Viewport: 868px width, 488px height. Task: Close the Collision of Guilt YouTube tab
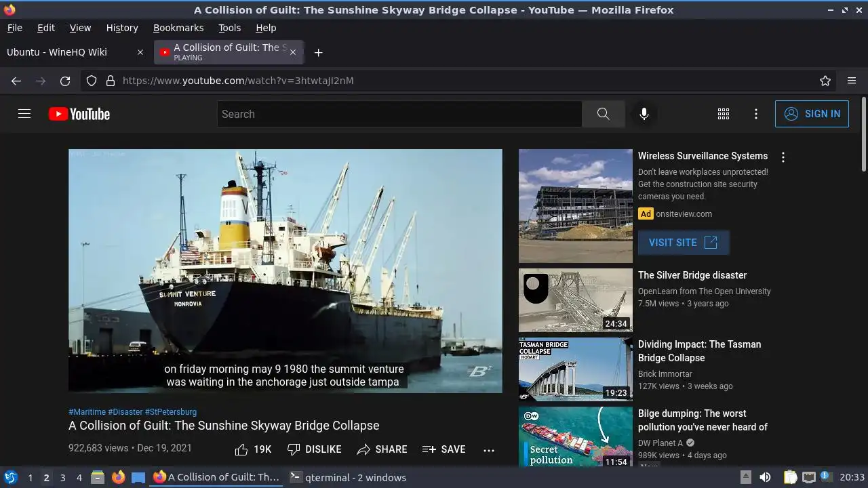(293, 52)
